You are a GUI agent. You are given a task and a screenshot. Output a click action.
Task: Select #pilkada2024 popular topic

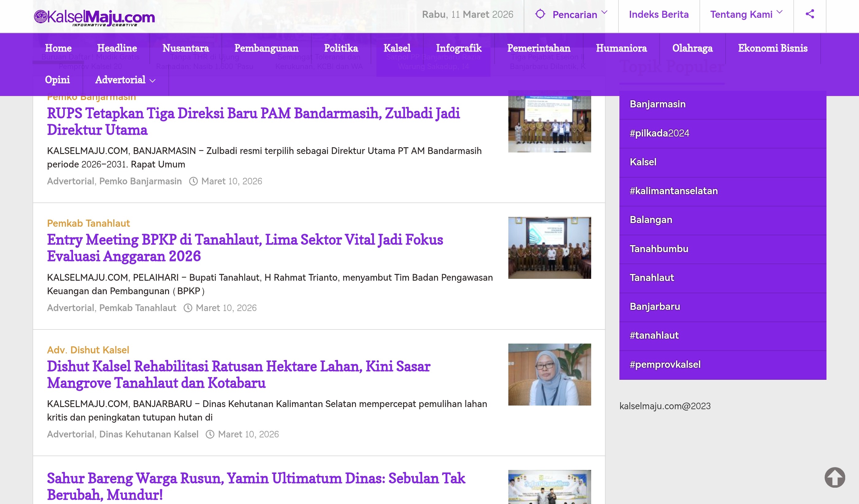(x=723, y=133)
